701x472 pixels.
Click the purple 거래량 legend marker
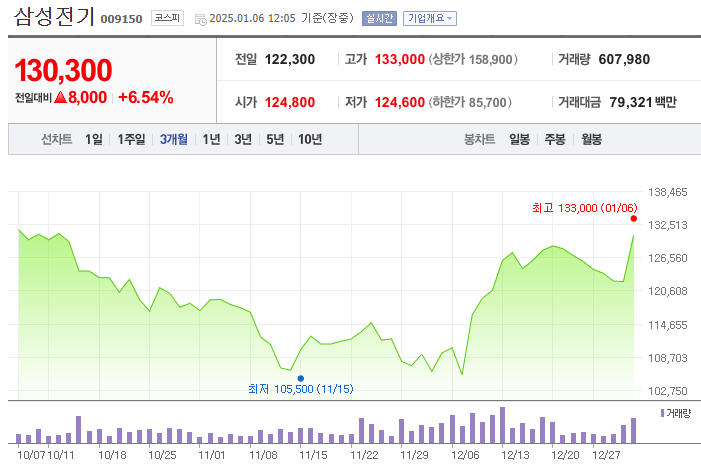(x=662, y=413)
